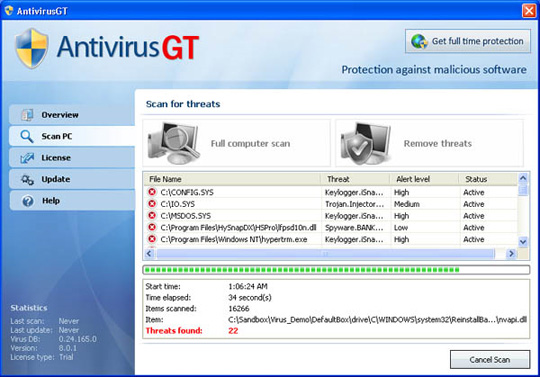
Task: Open the Overview tab
Action: tap(72, 115)
